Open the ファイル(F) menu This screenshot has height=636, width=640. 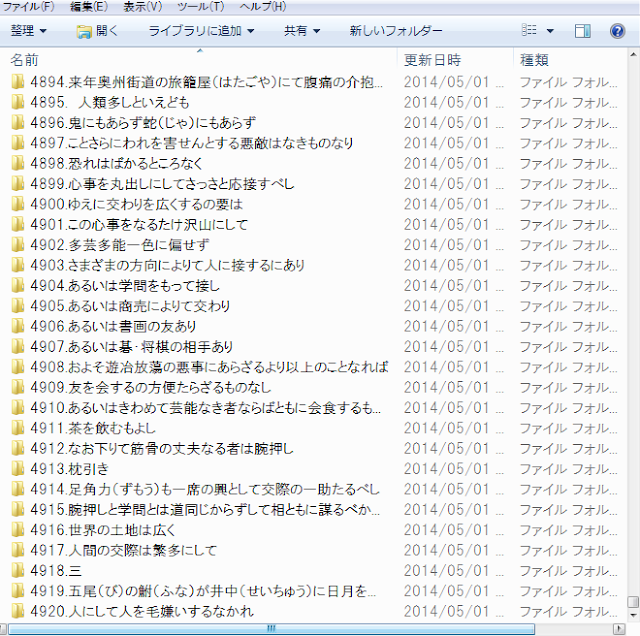28,7
